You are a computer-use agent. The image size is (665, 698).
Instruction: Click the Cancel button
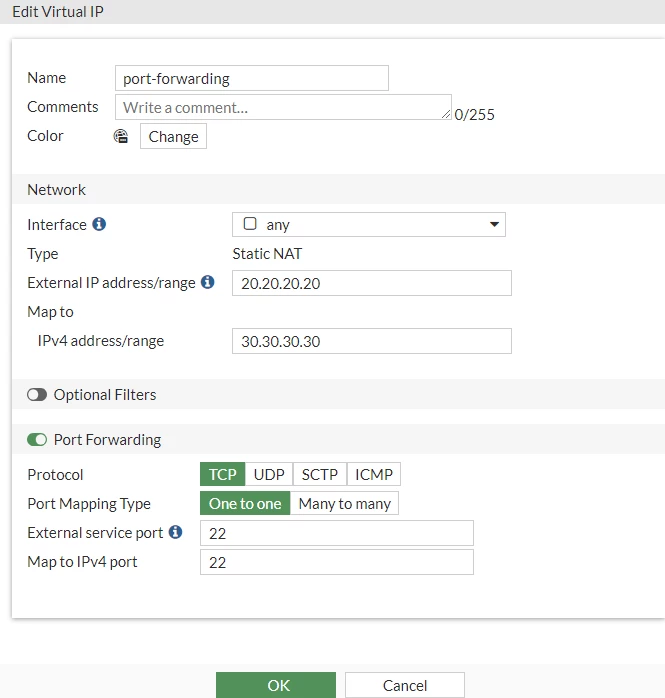click(x=405, y=685)
